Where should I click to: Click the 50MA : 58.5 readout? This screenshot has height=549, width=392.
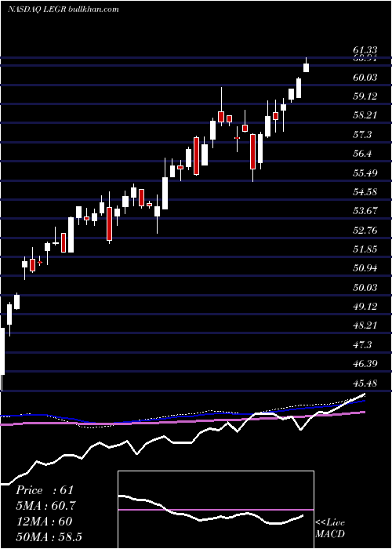pos(49,536)
